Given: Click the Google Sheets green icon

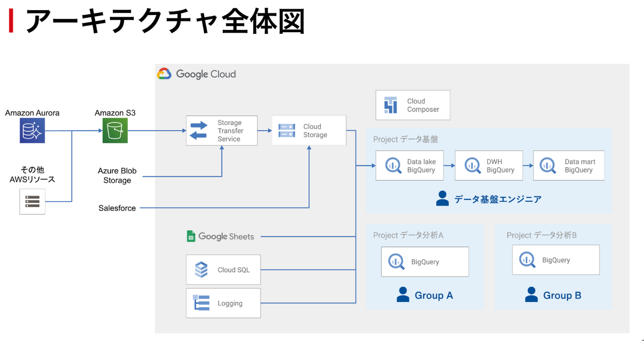Looking at the screenshot, I should click(x=191, y=236).
